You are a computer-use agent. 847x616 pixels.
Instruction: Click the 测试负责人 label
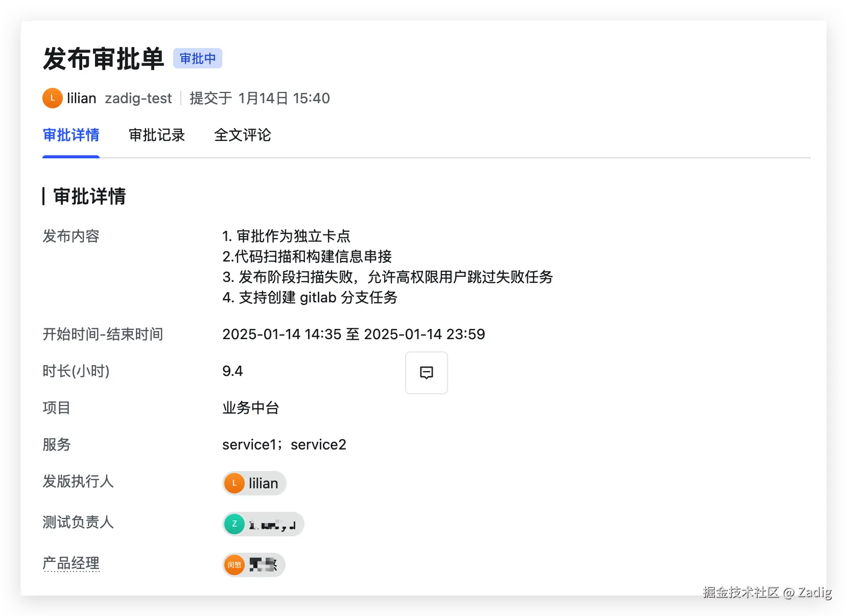click(78, 522)
